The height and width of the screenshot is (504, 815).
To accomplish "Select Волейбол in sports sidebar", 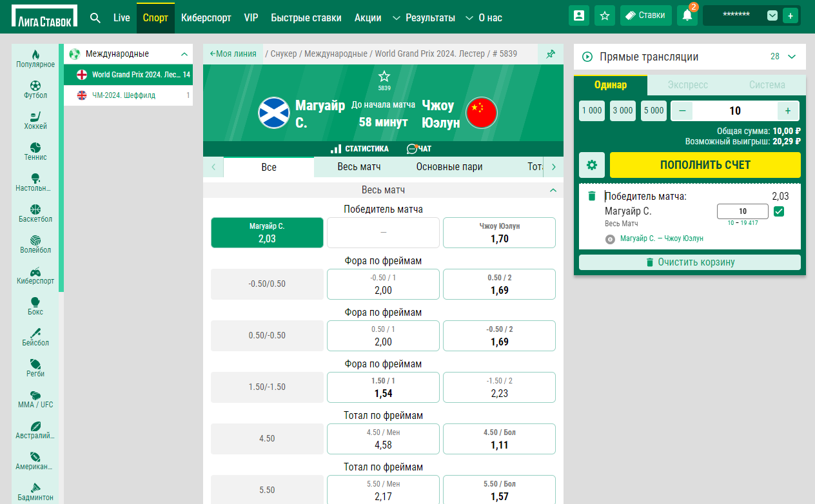I will [x=35, y=244].
